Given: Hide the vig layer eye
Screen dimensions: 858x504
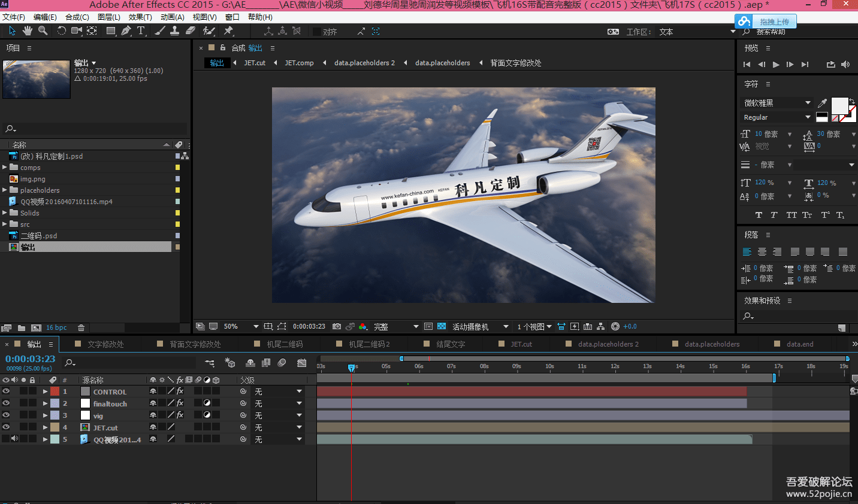Looking at the screenshot, I should coord(6,415).
